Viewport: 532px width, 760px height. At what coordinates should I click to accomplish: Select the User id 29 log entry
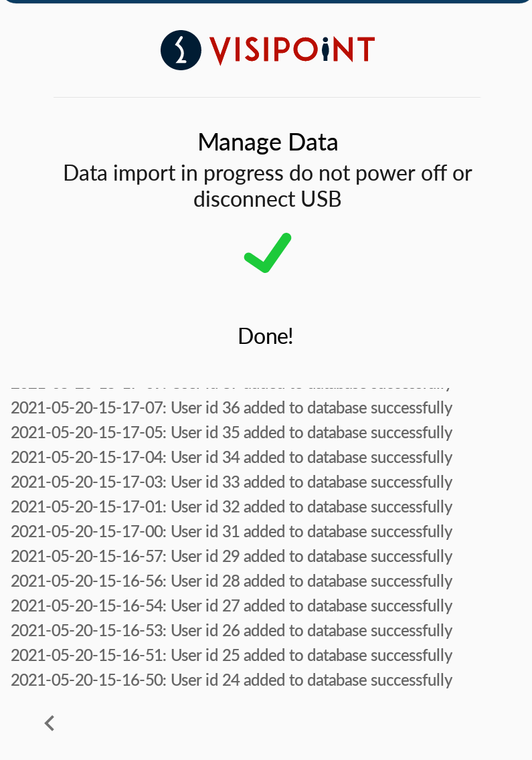click(232, 556)
